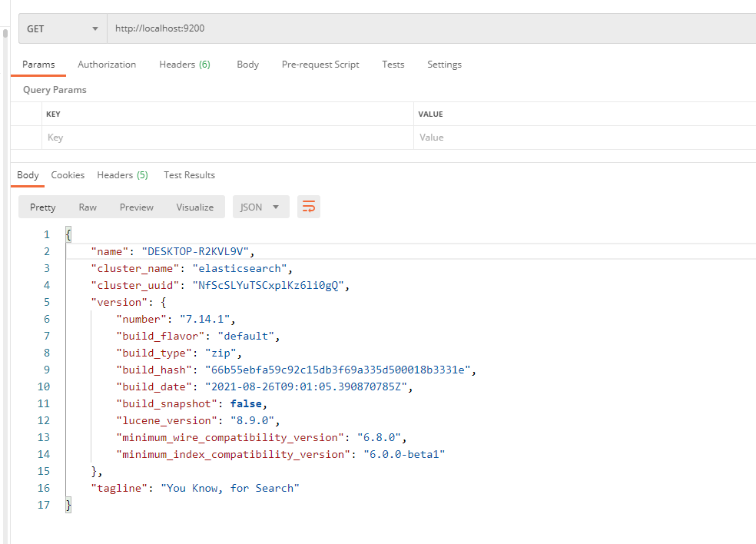Open the response Headers (5) tab
Image resolution: width=756 pixels, height=544 pixels.
coord(122,175)
